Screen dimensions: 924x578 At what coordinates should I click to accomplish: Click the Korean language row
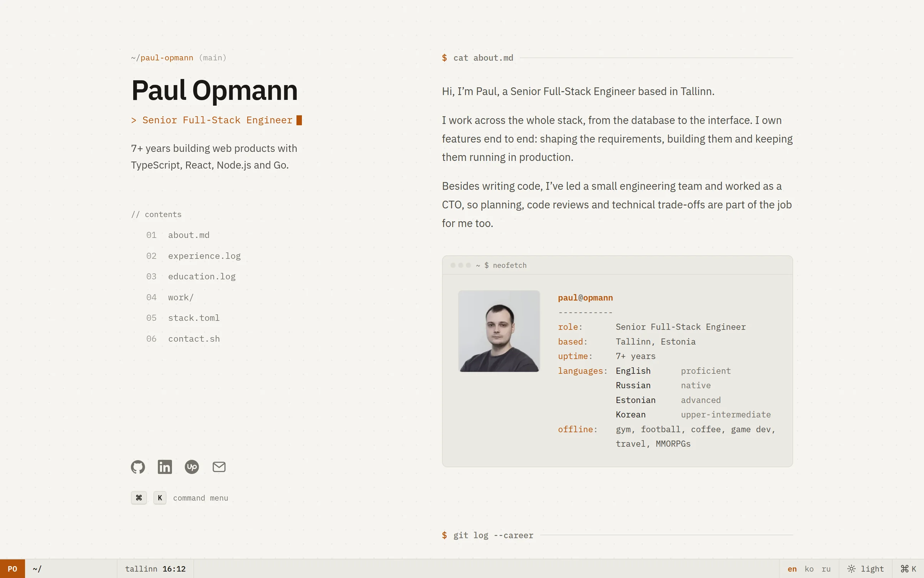pos(693,415)
